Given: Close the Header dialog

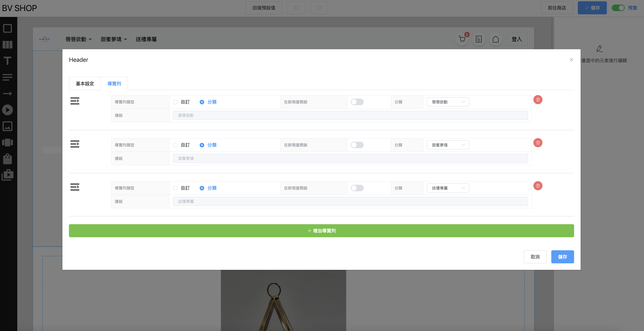Looking at the screenshot, I should (x=571, y=60).
